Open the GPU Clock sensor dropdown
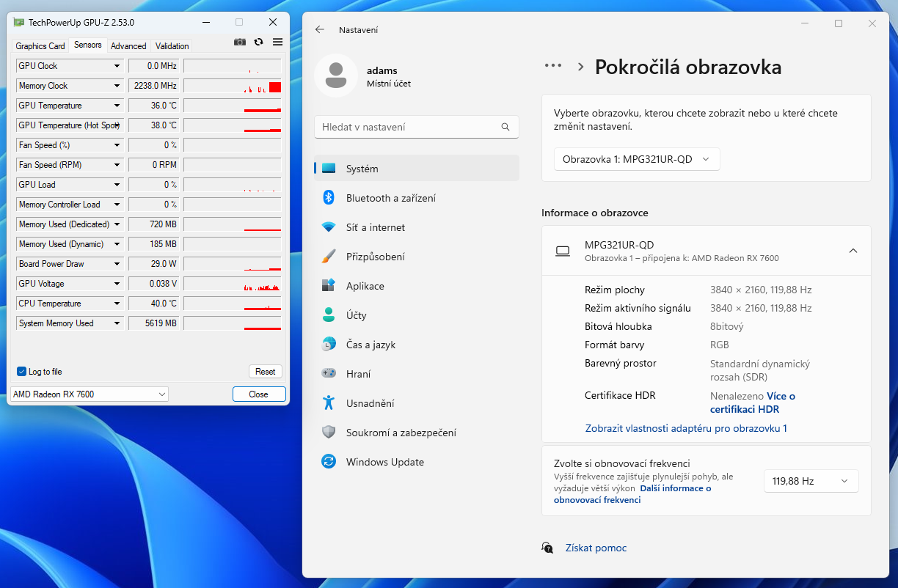Viewport: 898px width, 588px height. [x=117, y=66]
